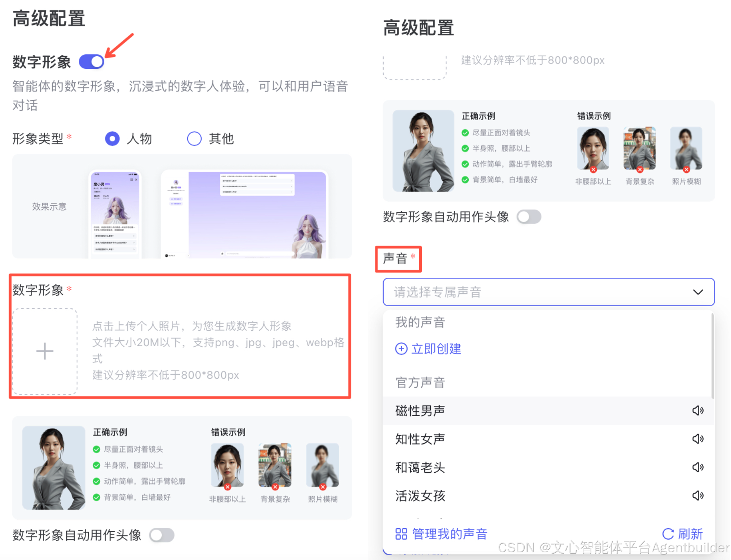Preview 活泼女孩 voice with speaker icon
Screen dimensions: 731x560
[x=697, y=495]
